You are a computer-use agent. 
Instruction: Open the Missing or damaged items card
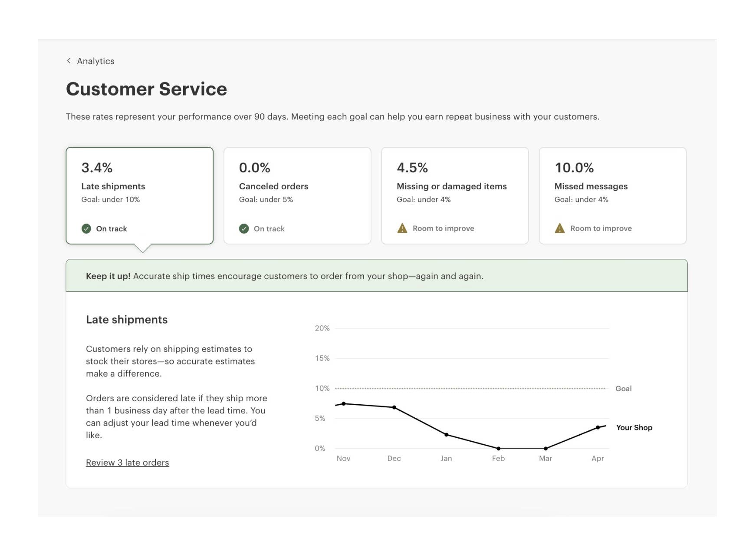point(455,195)
